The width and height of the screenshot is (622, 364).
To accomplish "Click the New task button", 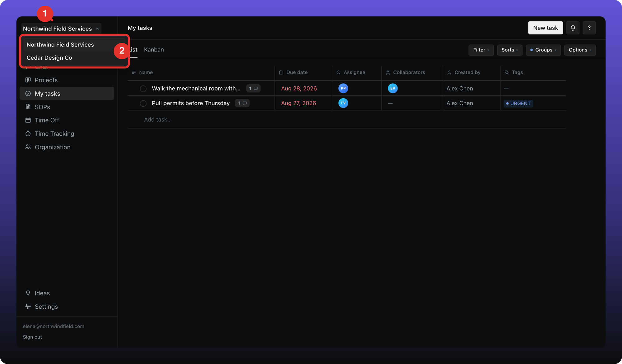I will 545,28.
